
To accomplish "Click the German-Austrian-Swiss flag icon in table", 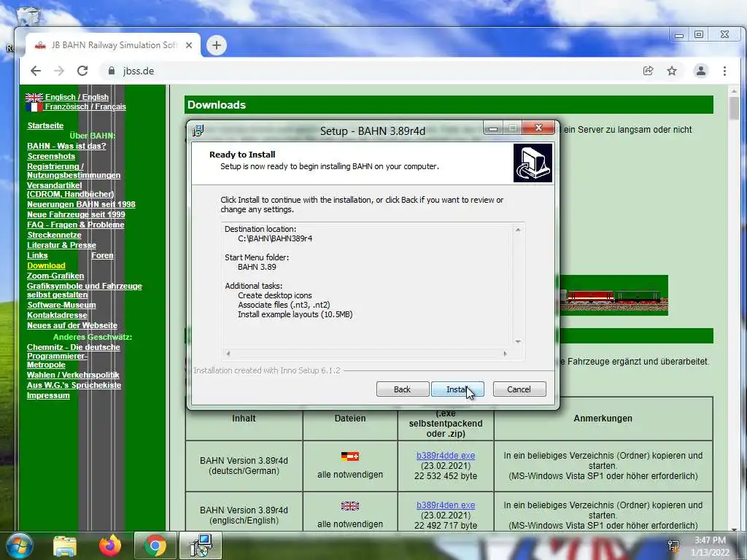I will pyautogui.click(x=349, y=456).
